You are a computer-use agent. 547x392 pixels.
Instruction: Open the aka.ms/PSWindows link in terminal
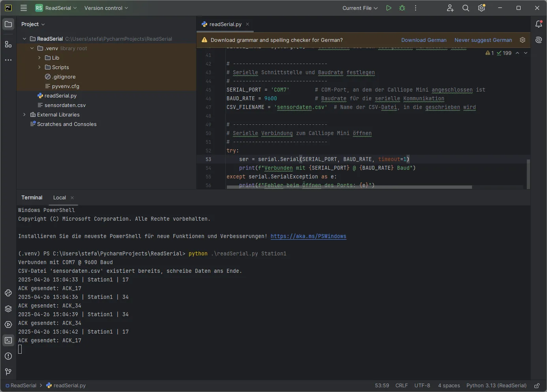click(308, 236)
